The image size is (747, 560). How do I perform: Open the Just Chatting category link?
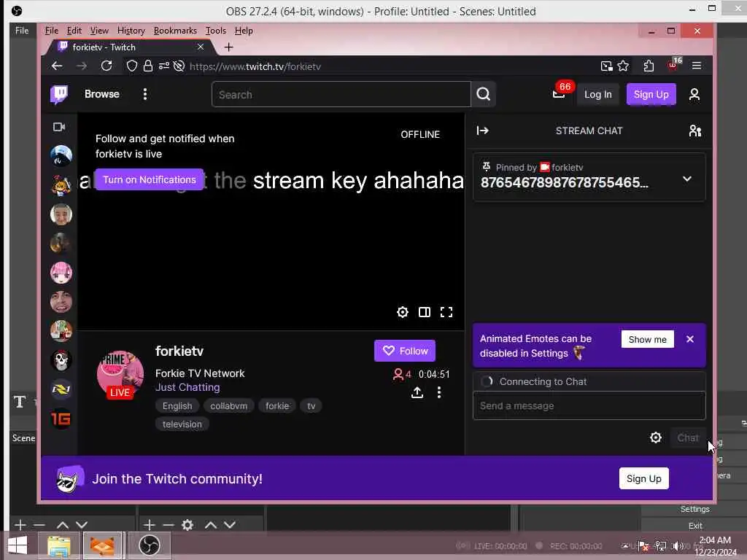(187, 387)
